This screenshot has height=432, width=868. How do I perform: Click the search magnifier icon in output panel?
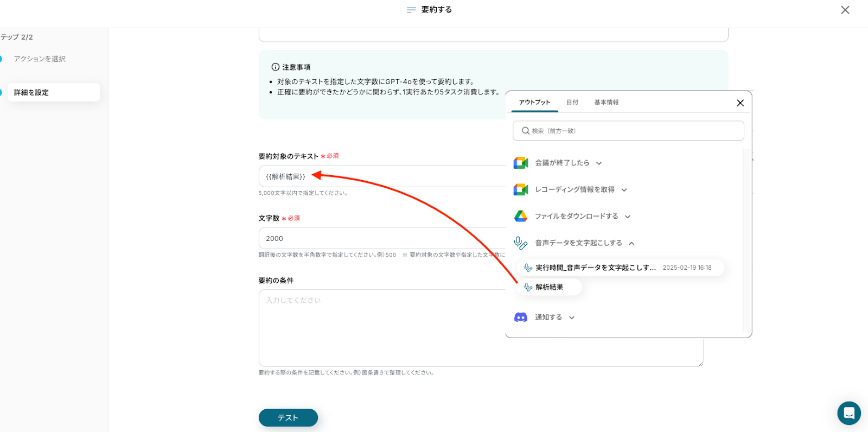[x=525, y=131]
